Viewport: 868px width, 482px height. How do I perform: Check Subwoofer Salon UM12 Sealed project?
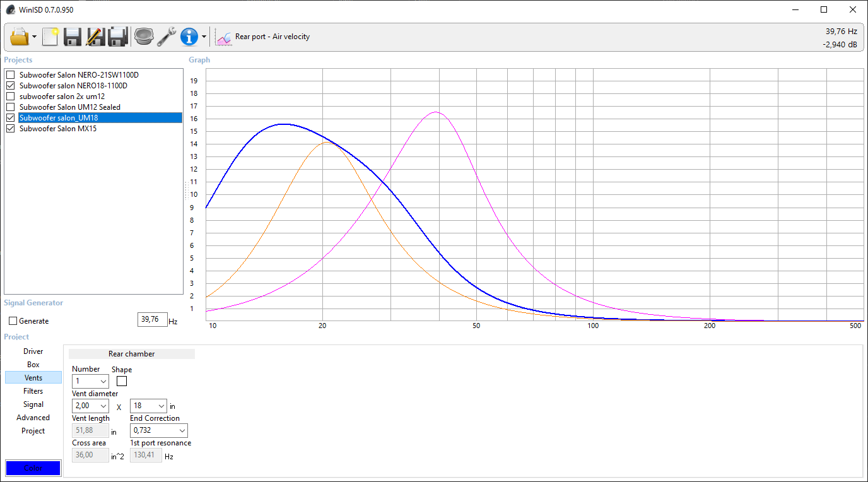tap(11, 107)
